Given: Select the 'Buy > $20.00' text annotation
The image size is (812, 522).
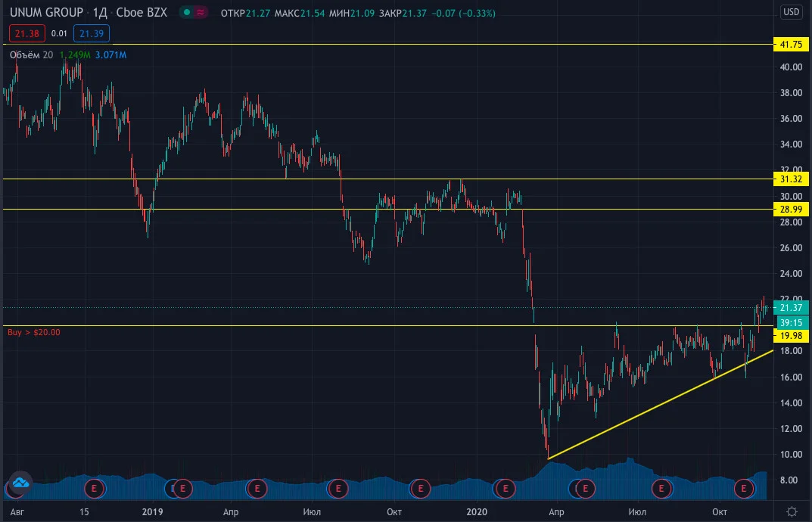Looking at the screenshot, I should (x=33, y=332).
